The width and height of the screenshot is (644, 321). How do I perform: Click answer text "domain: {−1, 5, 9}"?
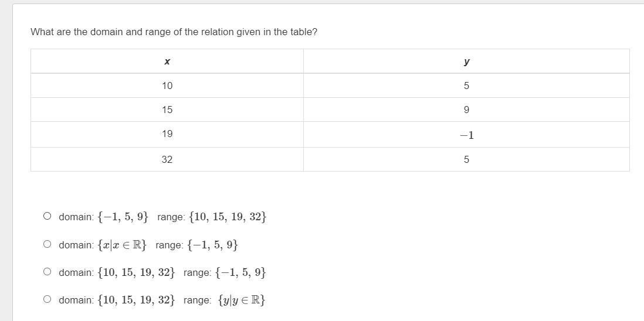[x=103, y=217]
